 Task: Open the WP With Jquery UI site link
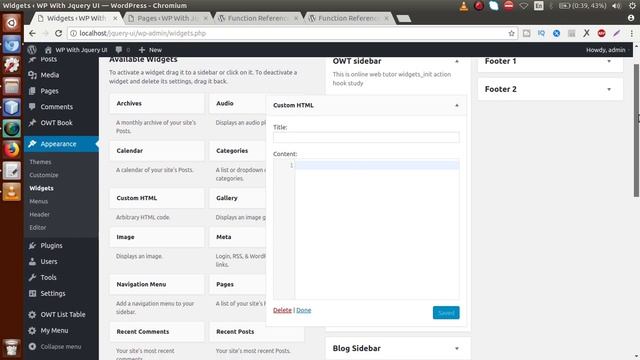76,50
